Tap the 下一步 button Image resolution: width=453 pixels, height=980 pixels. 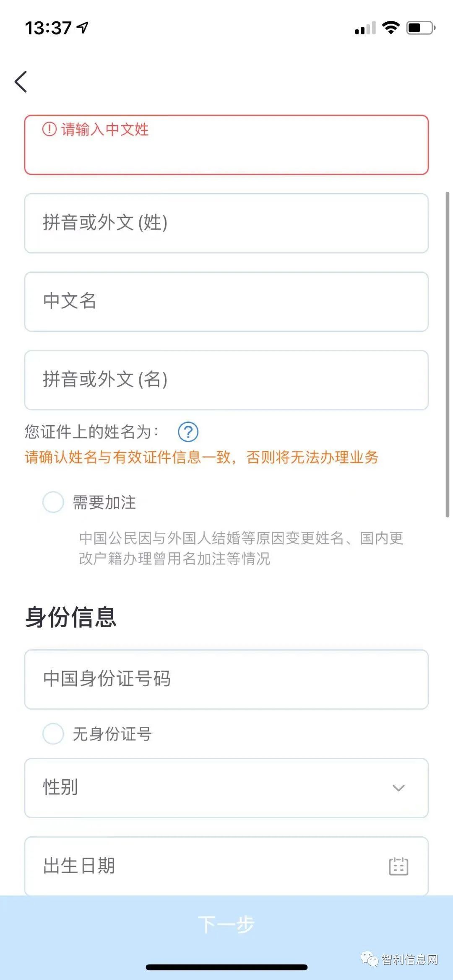click(x=226, y=924)
